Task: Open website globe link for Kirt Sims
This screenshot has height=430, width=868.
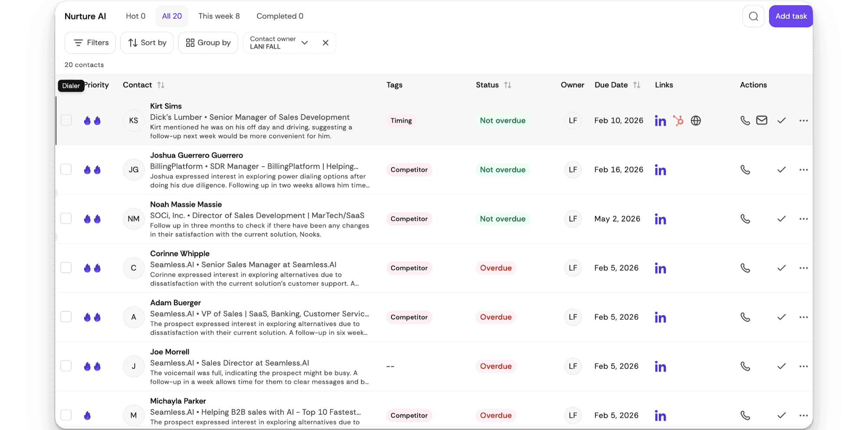Action: [x=696, y=120]
